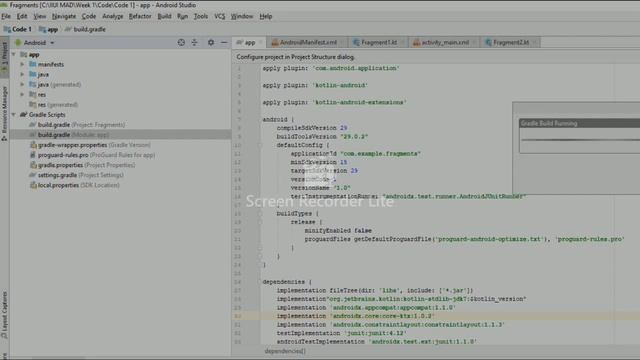Open the Resource Manager side tab
Screen dimensions: 640x360
(x=4, y=113)
